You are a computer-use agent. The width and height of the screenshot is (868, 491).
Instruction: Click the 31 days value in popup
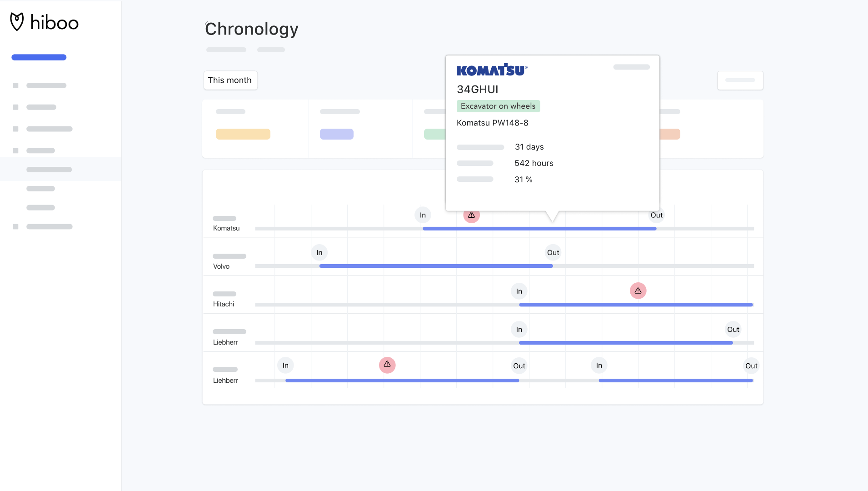pyautogui.click(x=529, y=147)
